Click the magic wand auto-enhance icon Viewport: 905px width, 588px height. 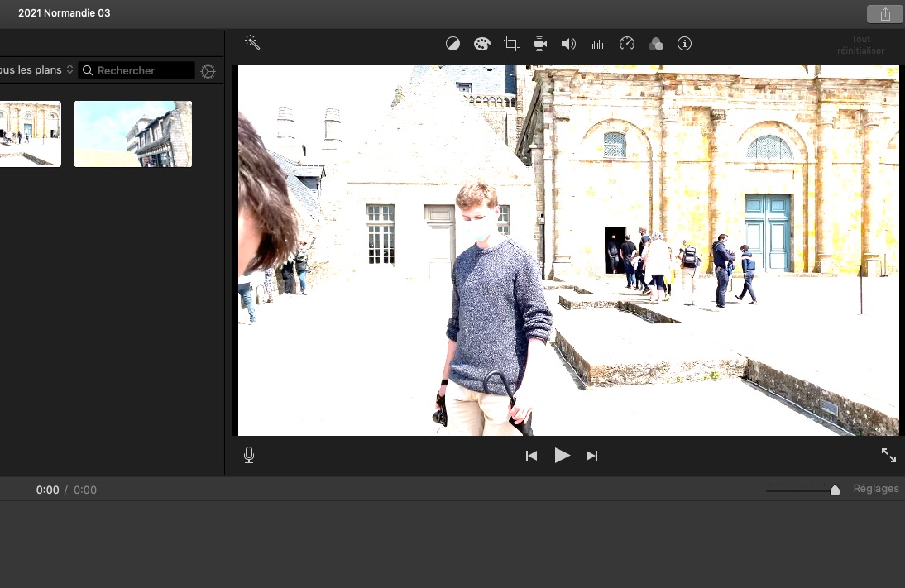pos(252,43)
